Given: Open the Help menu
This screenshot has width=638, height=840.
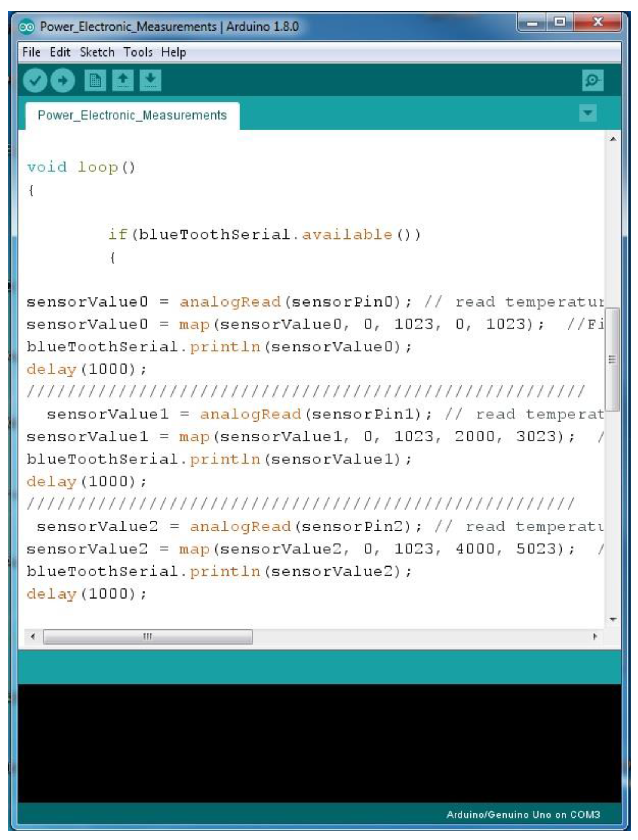Looking at the screenshot, I should [174, 52].
